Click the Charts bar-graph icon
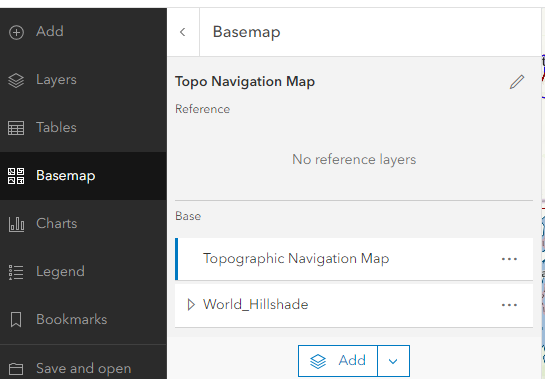 coord(16,224)
